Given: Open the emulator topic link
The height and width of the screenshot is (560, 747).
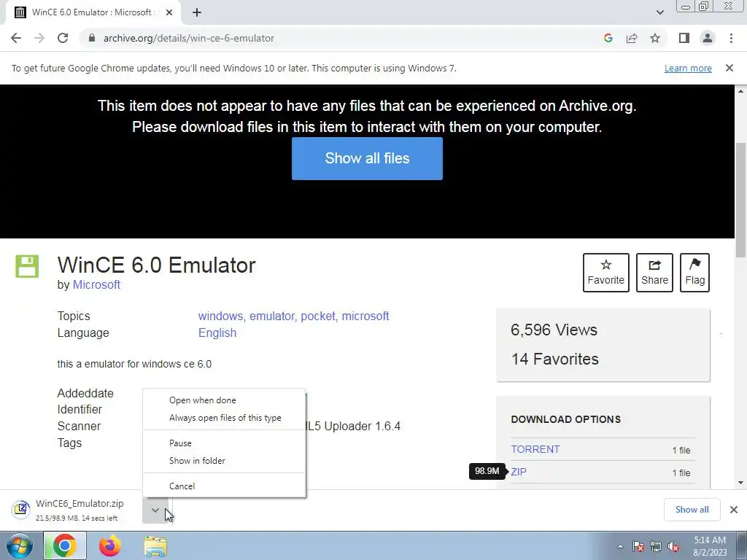Looking at the screenshot, I should (x=271, y=316).
